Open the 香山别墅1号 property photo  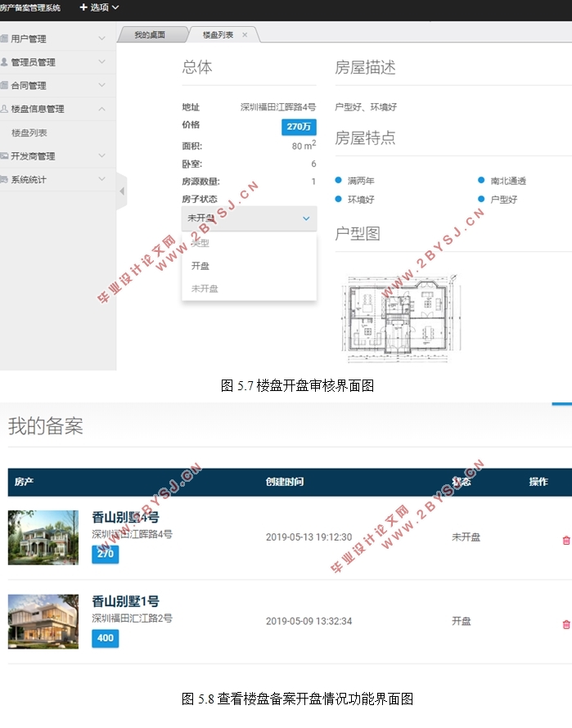(43, 621)
